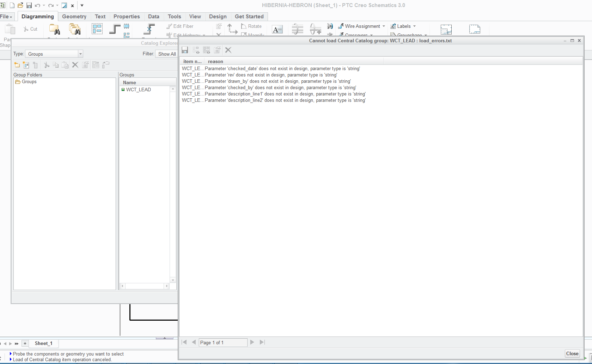Image resolution: width=592 pixels, height=364 pixels.
Task: Click the dashed sheet outline icon
Action: [475, 29]
